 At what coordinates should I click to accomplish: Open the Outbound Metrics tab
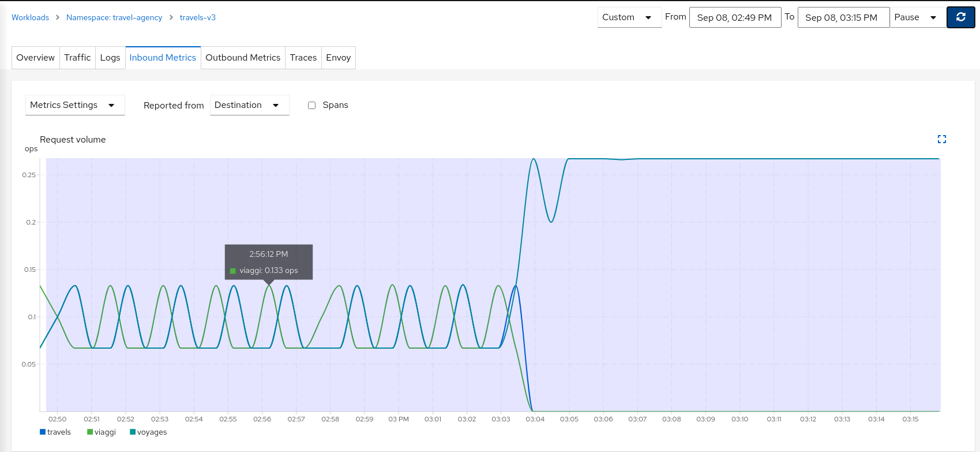[x=243, y=58]
